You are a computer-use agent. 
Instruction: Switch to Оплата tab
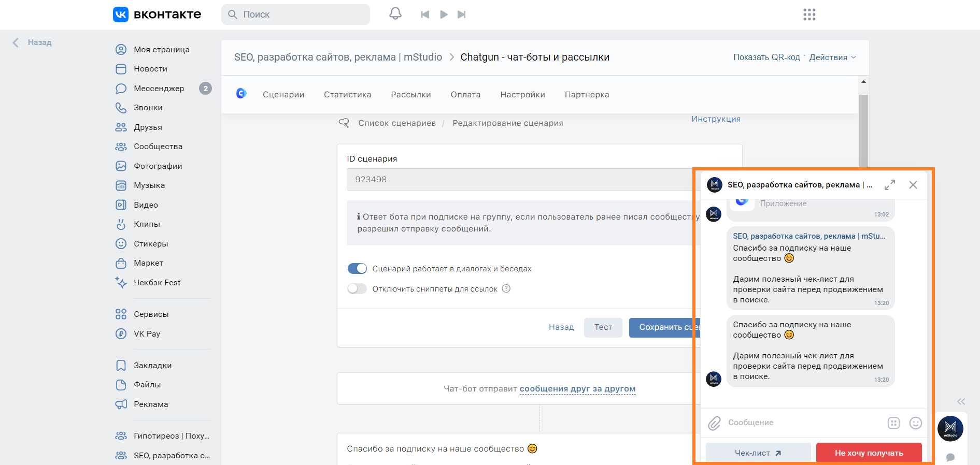(x=465, y=95)
